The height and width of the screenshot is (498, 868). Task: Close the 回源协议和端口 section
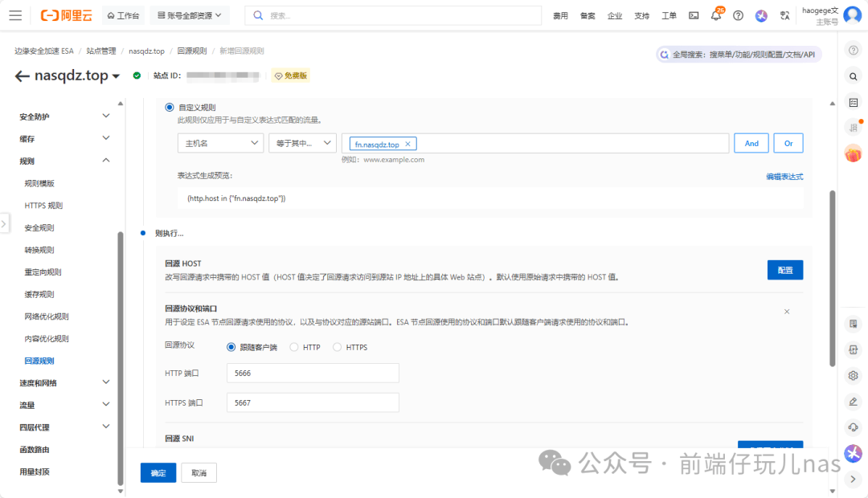click(787, 311)
